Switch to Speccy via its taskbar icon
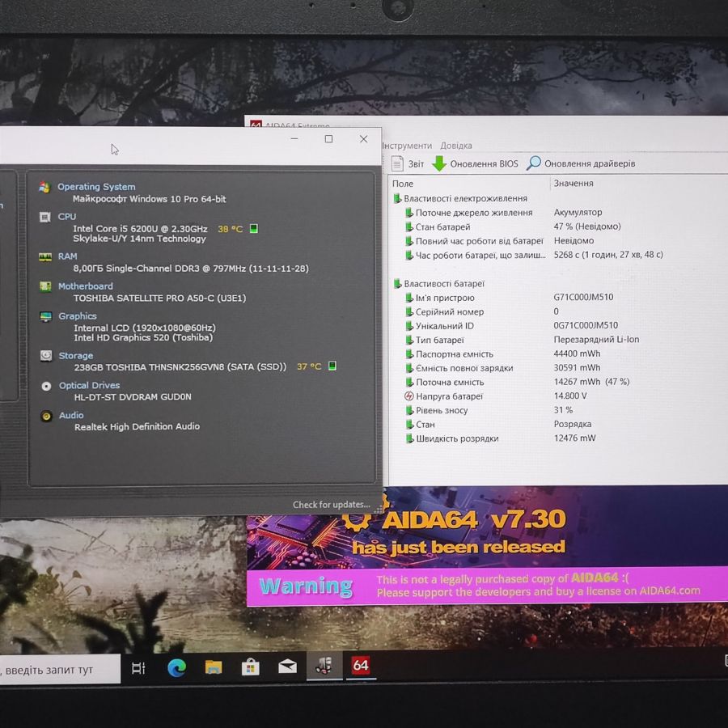This screenshot has width=728, height=728. click(x=324, y=667)
